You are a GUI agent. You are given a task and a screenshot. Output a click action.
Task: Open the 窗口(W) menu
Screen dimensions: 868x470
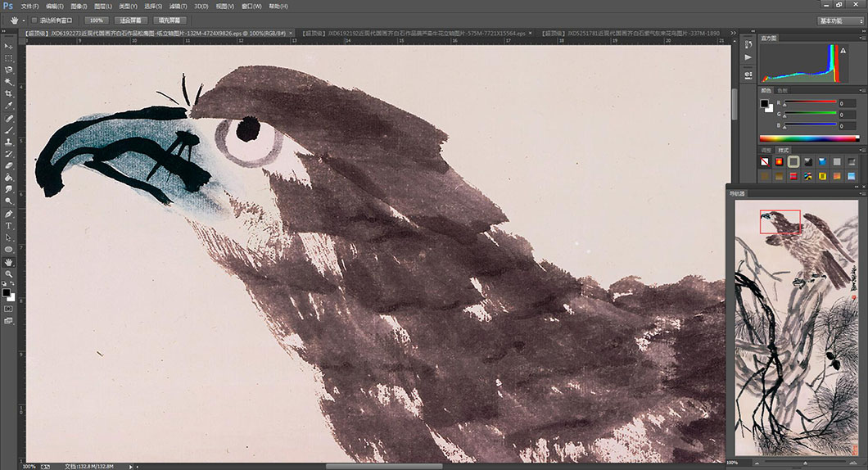pyautogui.click(x=251, y=6)
